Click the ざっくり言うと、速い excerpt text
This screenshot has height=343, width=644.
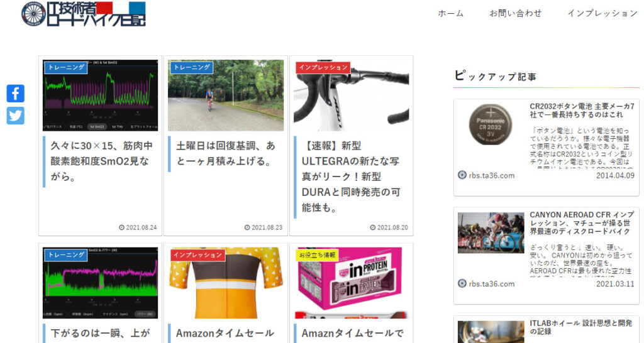point(581,261)
